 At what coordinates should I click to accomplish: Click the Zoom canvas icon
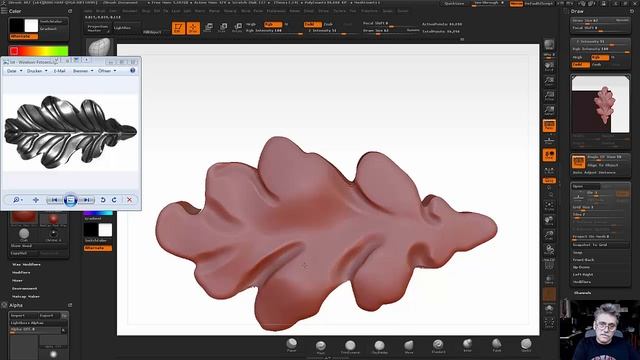[x=549, y=81]
